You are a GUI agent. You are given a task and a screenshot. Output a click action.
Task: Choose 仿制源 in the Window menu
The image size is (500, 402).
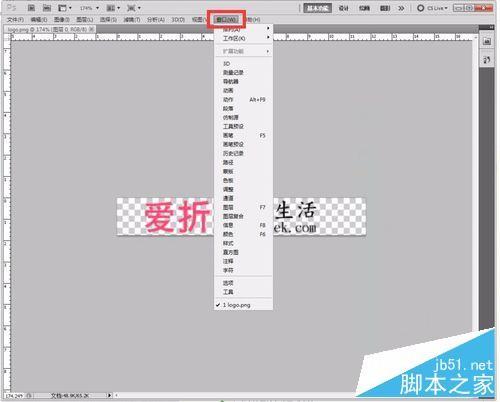point(243,117)
